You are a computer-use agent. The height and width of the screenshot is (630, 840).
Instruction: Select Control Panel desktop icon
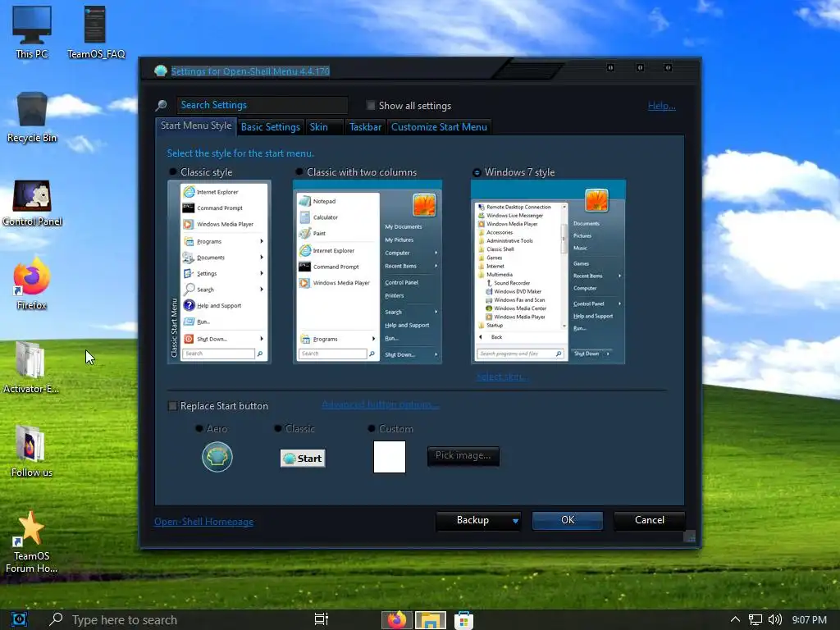pyautogui.click(x=32, y=203)
